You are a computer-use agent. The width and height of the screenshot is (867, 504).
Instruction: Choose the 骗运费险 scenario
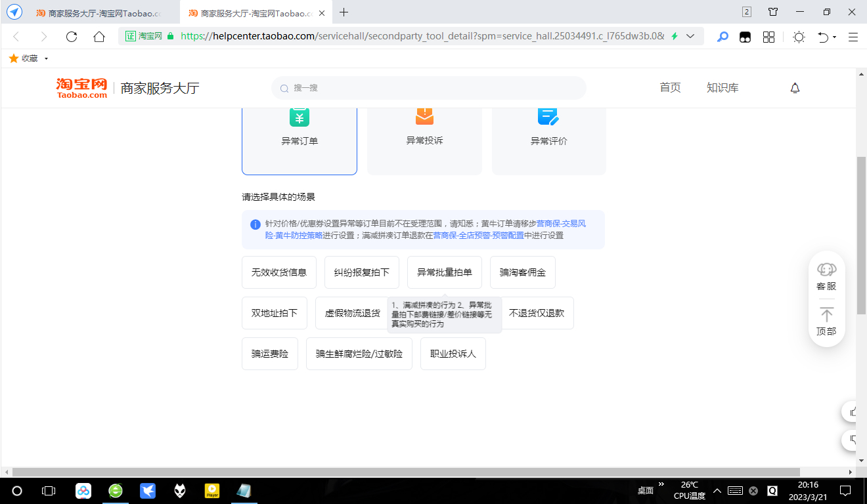270,354
